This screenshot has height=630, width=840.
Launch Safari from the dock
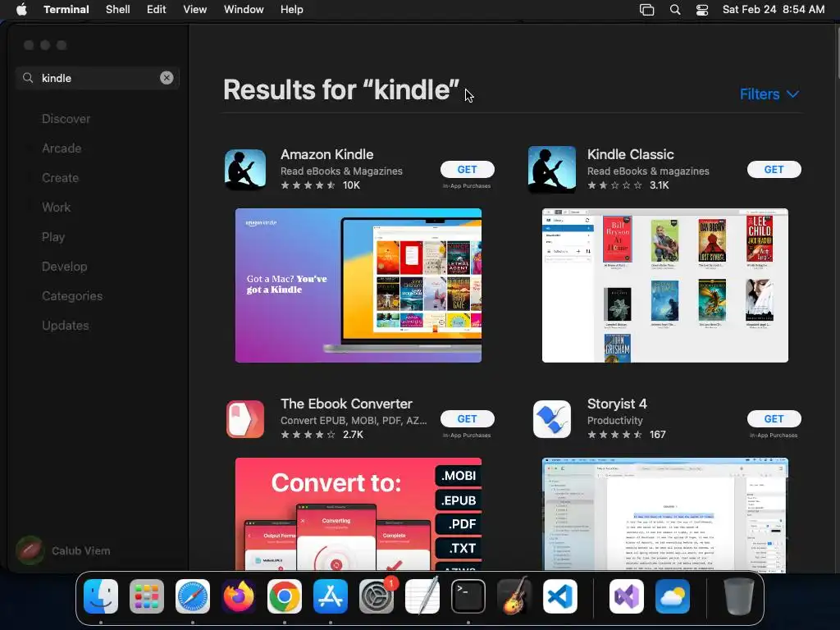193,596
